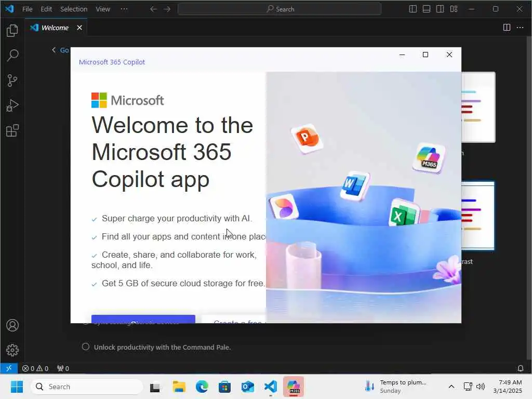
Task: Click the Go Back link in Welcome page
Action: point(60,50)
